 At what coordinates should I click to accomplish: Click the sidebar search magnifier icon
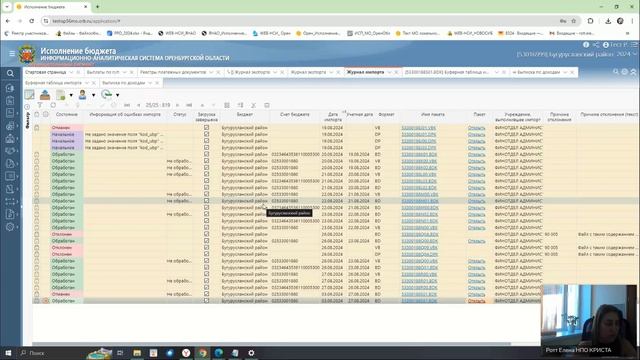10,73
